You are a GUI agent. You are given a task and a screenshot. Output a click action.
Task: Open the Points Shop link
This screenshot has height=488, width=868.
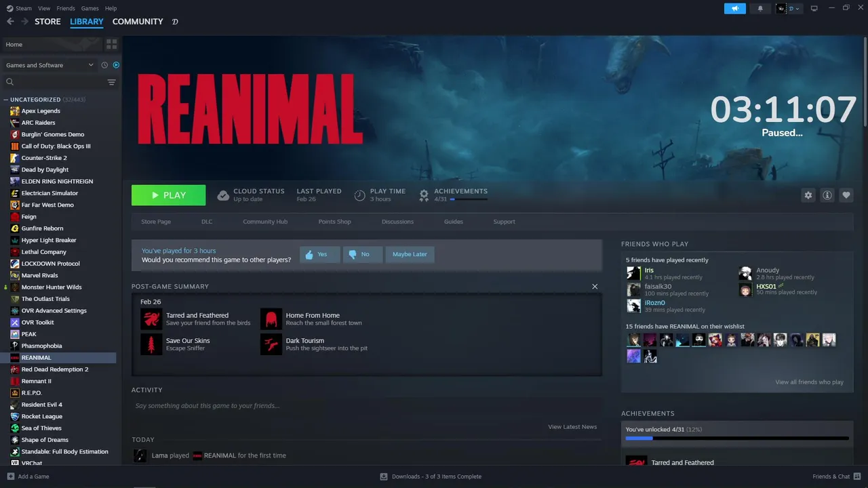pyautogui.click(x=335, y=222)
